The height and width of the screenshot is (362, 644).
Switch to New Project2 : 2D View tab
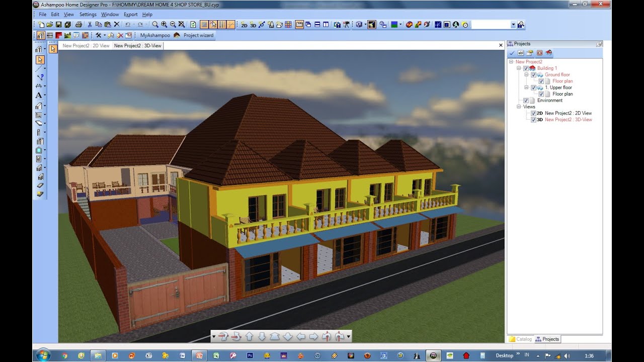86,46
